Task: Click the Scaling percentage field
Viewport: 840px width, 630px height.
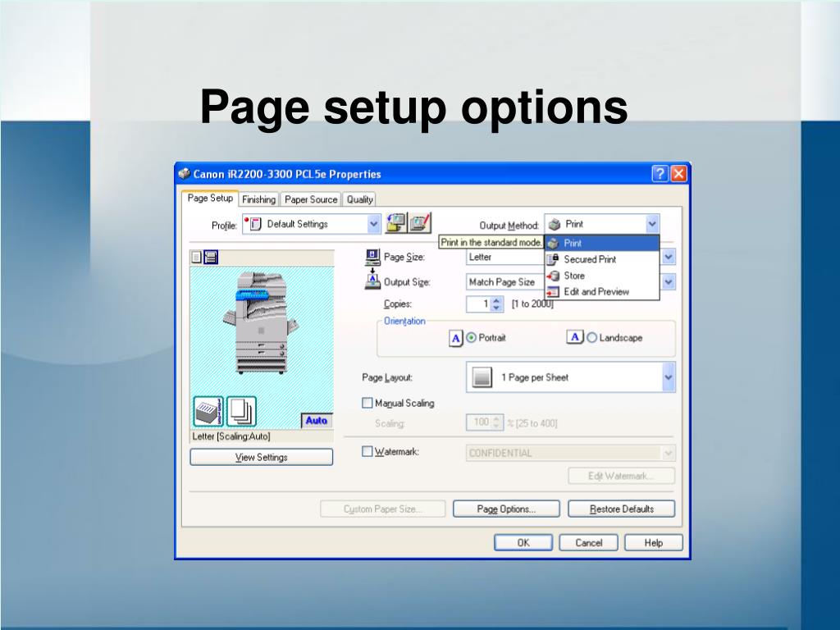Action: pyautogui.click(x=479, y=422)
